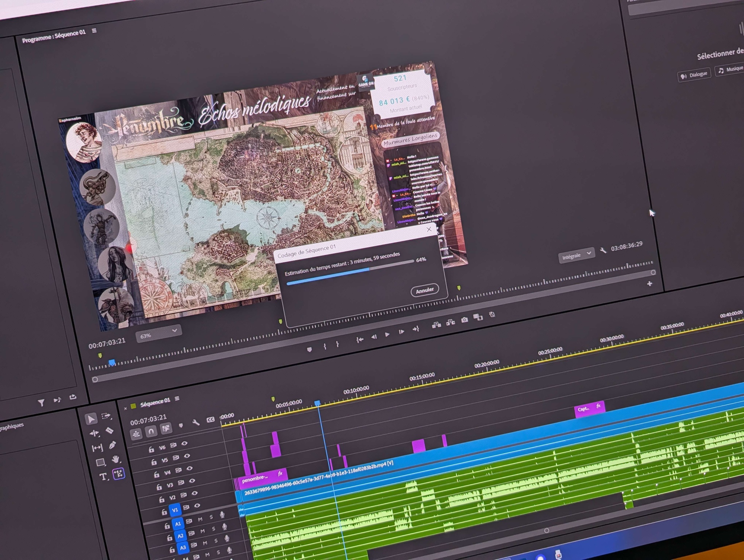The width and height of the screenshot is (744, 560).
Task: Choose the Dialogue audio type
Action: click(694, 75)
